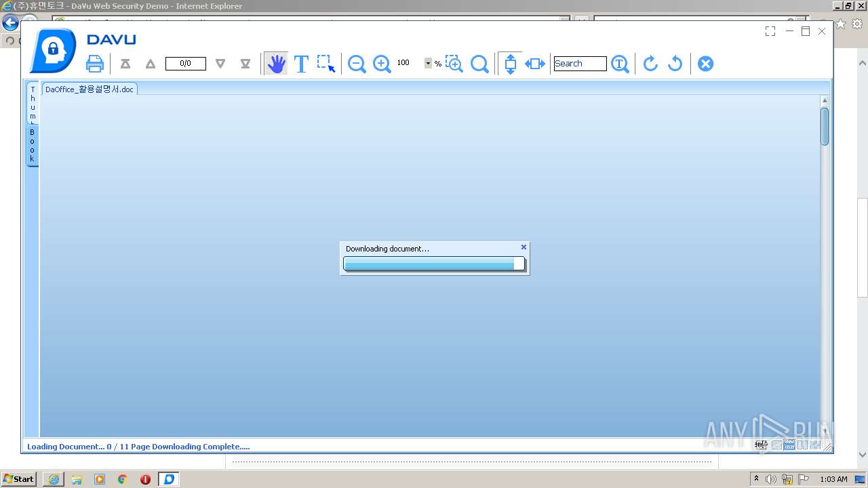Open the media player taskbar icon
Viewport: 868px width, 488px height.
[100, 479]
